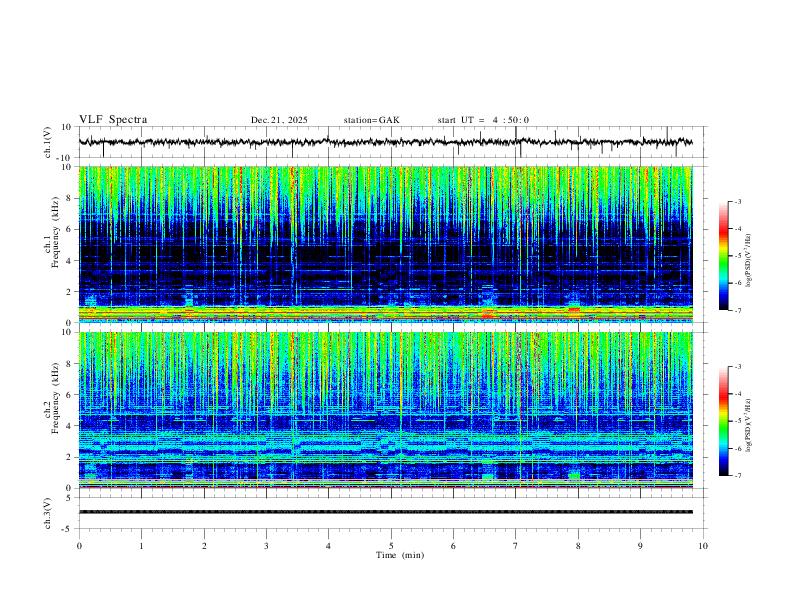Click the "8" kHz tick on ch.2 frequency axis

(x=69, y=364)
